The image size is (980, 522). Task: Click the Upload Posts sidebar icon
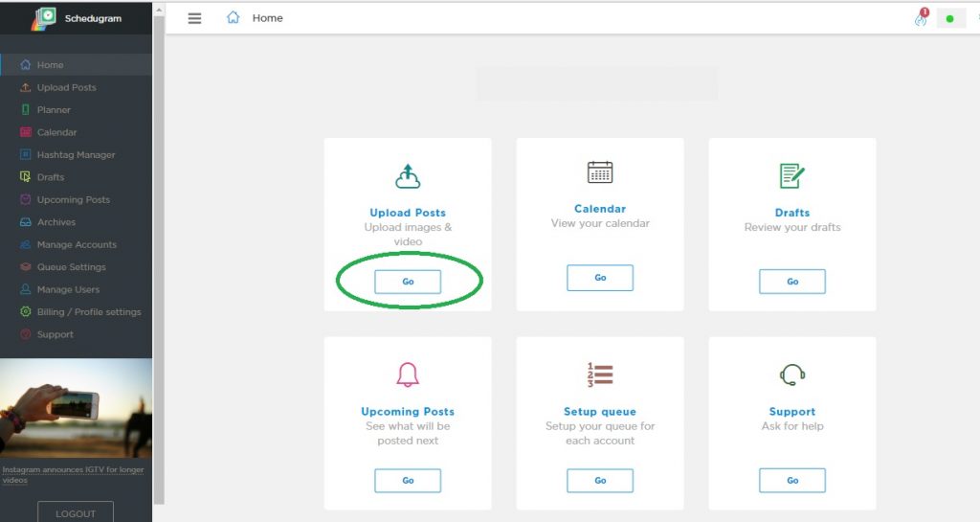point(26,87)
